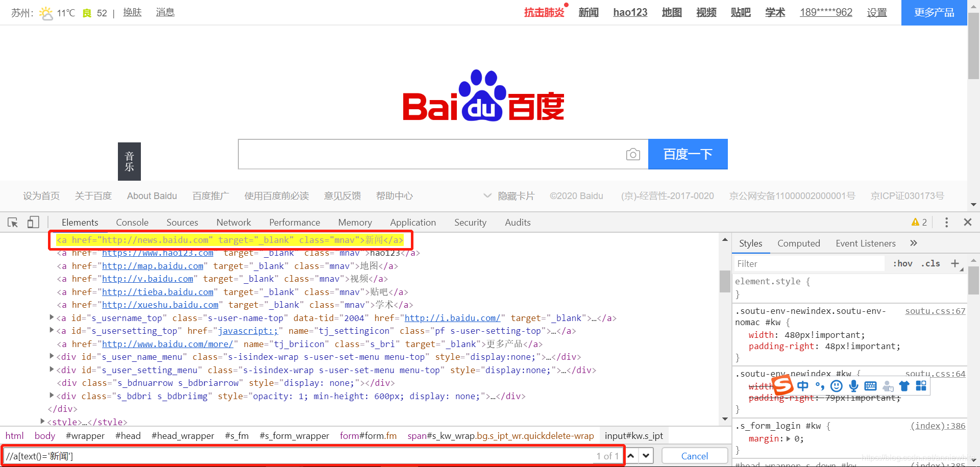Open the hao123 link in page nav
This screenshot has width=980, height=467.
point(630,12)
